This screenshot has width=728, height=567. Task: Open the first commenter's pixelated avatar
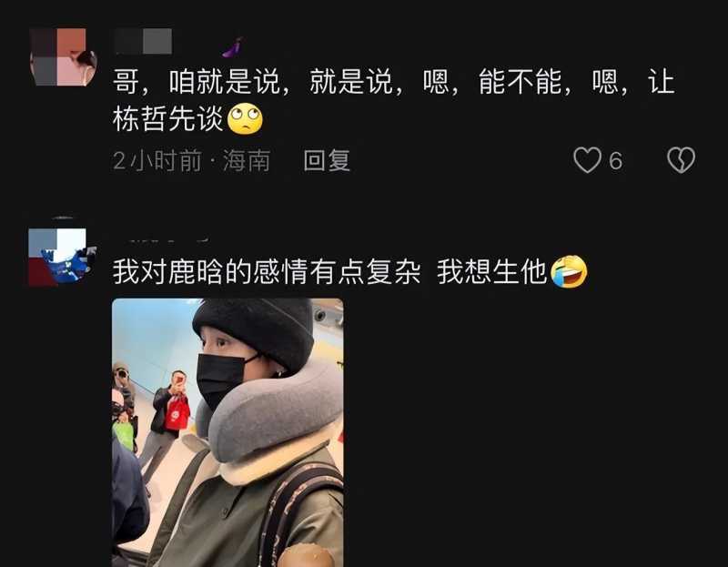63,57
